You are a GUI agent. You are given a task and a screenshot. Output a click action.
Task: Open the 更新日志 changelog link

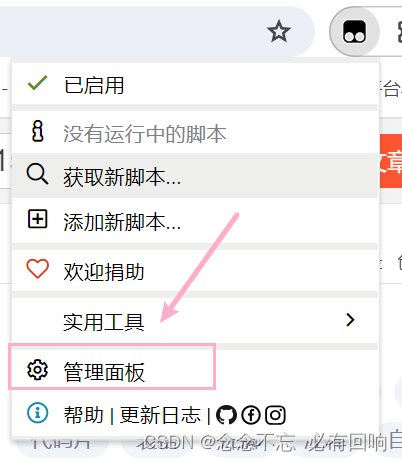pyautogui.click(x=160, y=415)
